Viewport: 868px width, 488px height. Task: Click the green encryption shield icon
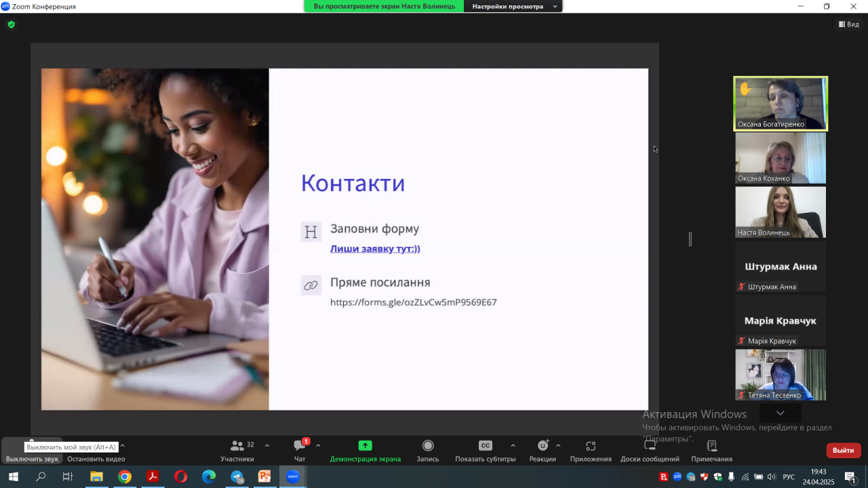click(x=11, y=24)
